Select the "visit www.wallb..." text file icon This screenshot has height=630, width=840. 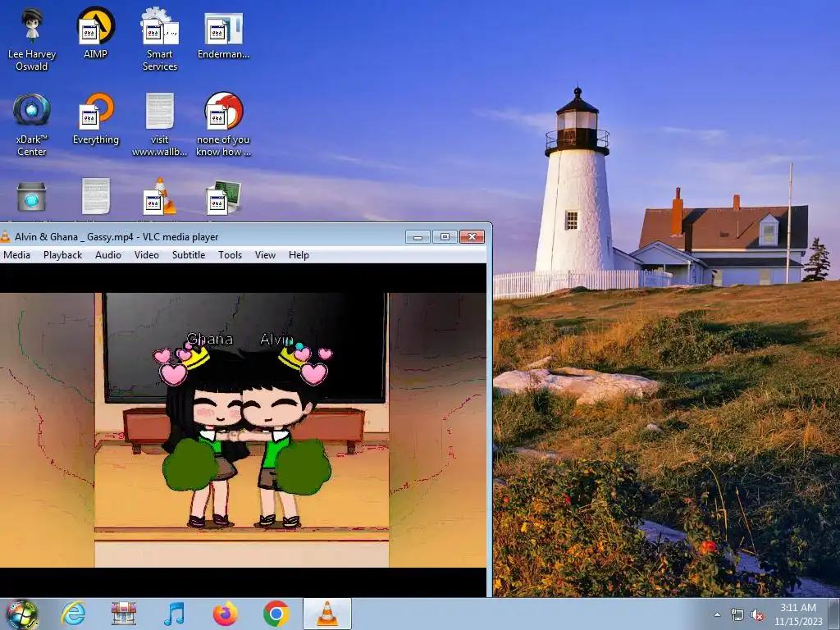160,125
